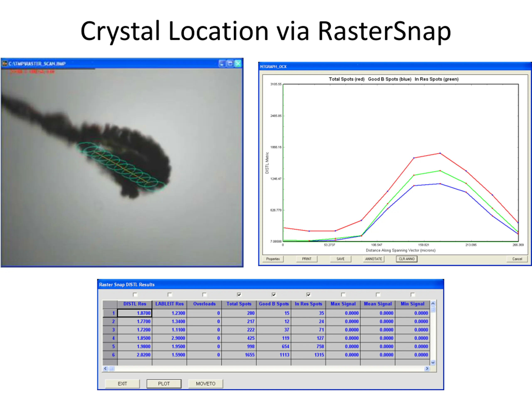The height and width of the screenshot is (399, 532).
Task: Click the Total Spots cell 1655
Action: (x=239, y=355)
